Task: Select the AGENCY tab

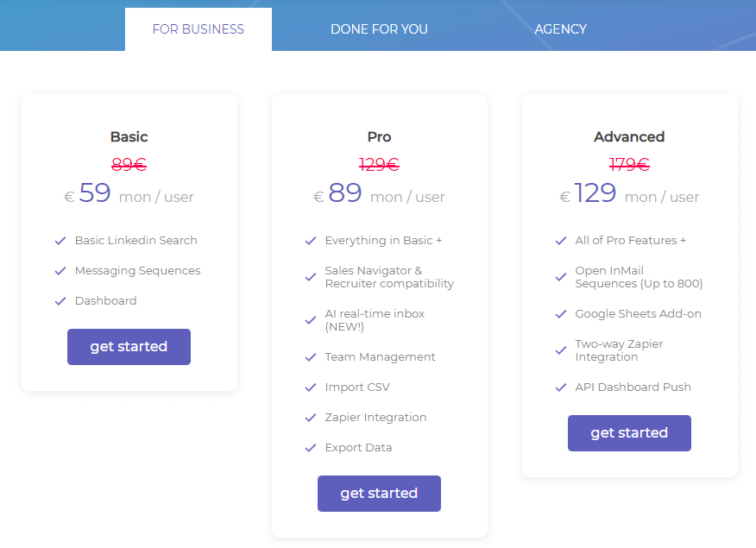Action: coord(560,29)
